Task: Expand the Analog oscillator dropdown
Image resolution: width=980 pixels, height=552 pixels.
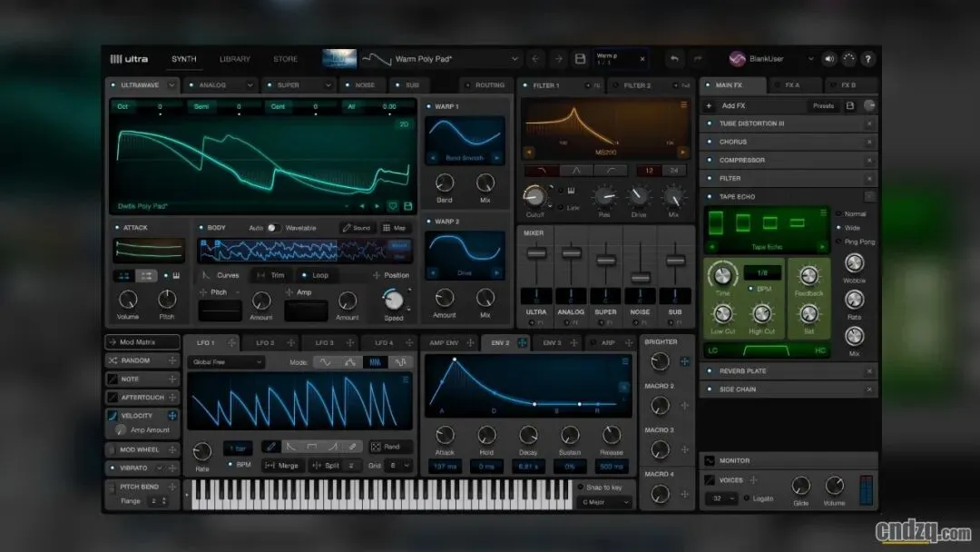Action: click(x=250, y=85)
